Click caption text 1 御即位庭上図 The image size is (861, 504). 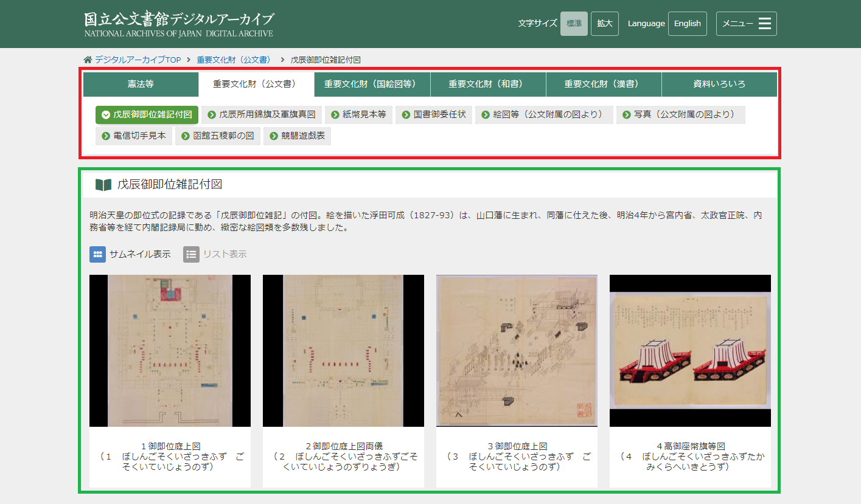(x=170, y=446)
